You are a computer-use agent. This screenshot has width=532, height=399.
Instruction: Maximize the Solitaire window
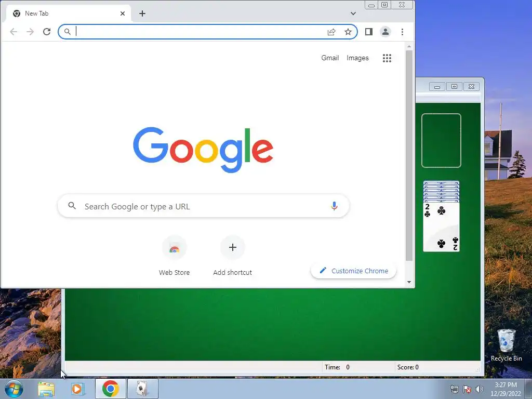[454, 87]
